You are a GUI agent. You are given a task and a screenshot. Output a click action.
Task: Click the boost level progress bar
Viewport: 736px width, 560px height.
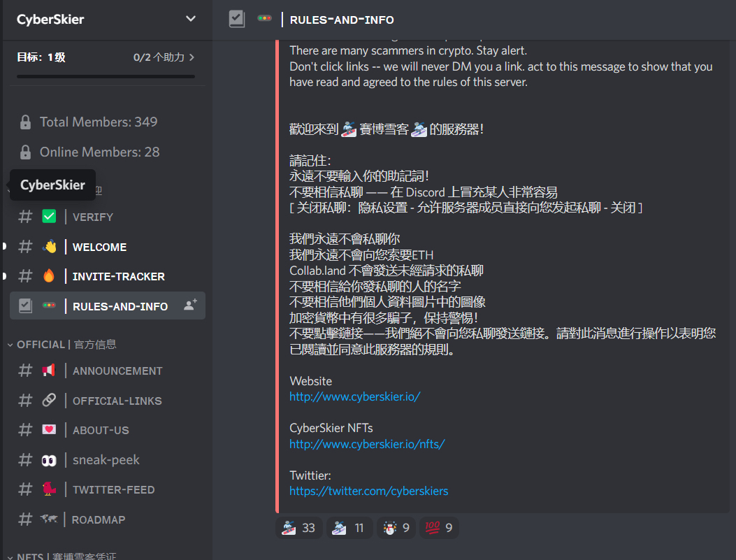click(106, 76)
